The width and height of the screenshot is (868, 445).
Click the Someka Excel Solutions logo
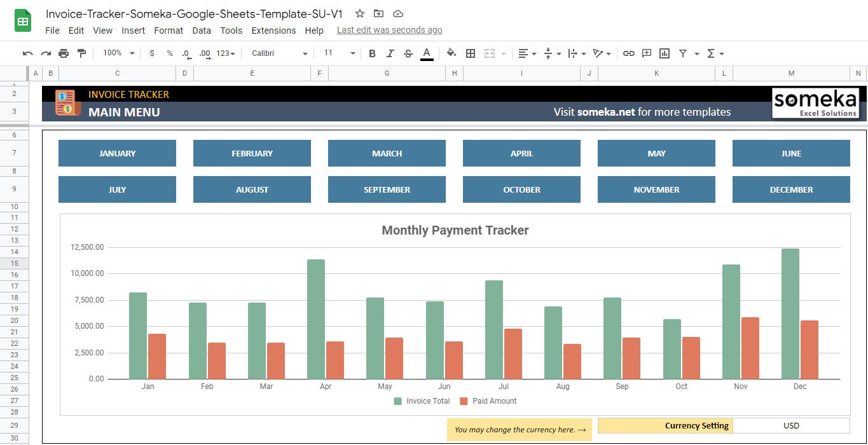[816, 104]
